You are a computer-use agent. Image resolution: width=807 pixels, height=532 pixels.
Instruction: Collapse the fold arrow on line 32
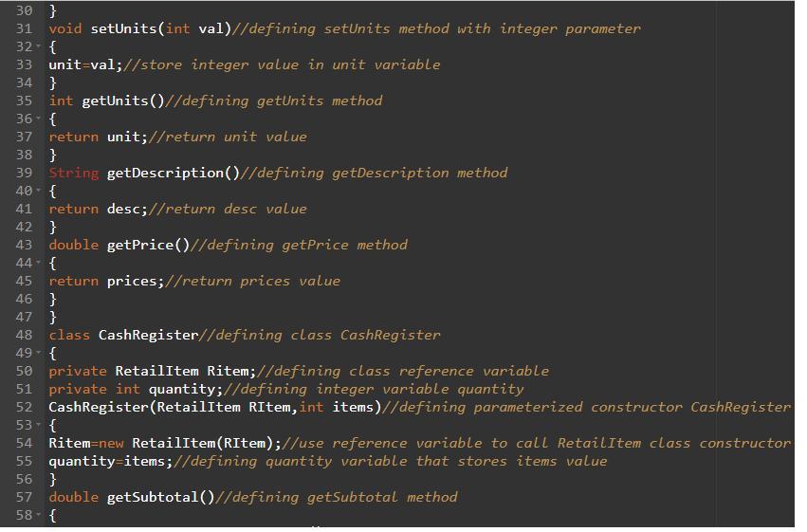point(38,46)
